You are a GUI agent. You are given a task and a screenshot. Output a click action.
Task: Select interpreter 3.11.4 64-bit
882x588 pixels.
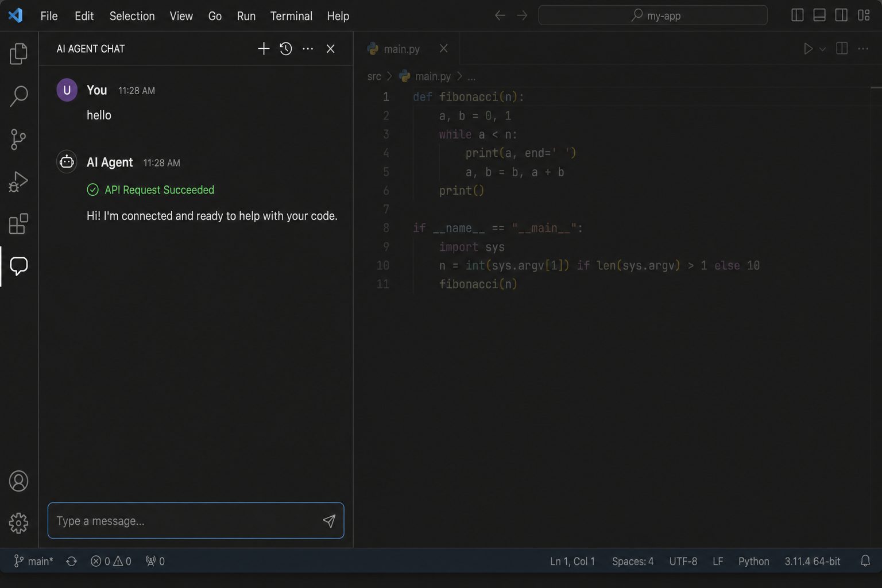pyautogui.click(x=812, y=561)
